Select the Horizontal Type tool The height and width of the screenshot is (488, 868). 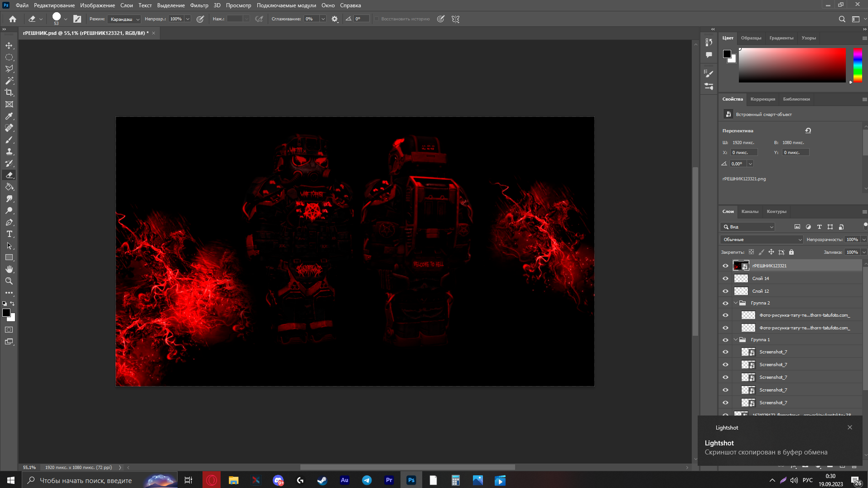point(9,234)
